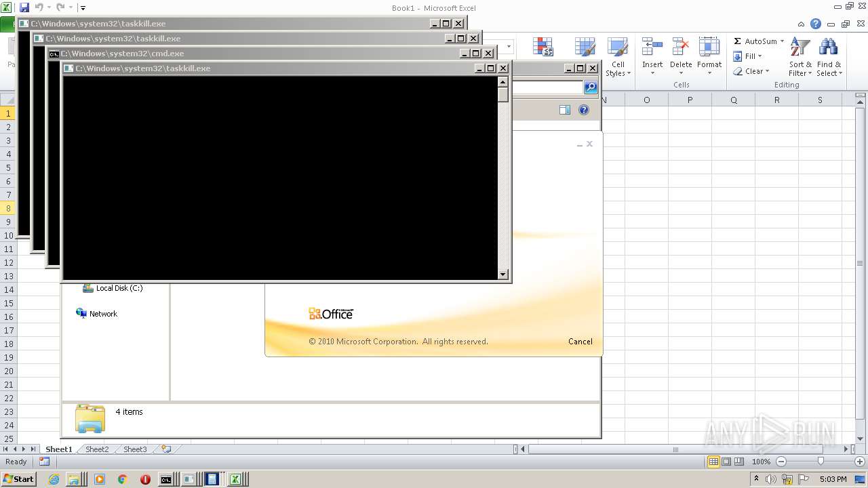The height and width of the screenshot is (488, 868).
Task: Click the Explorer help icon
Action: coord(584,110)
